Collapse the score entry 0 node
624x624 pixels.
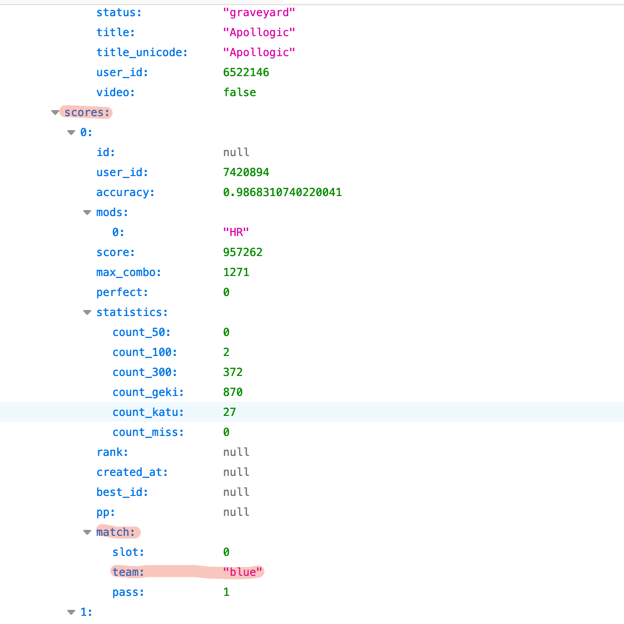tap(71, 133)
